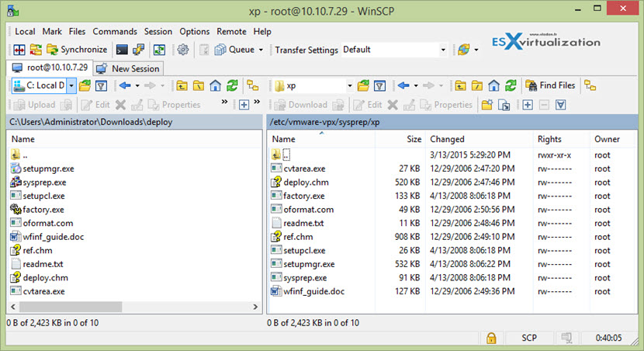Click the Synchronize Browsing icon
The image size is (644, 351).
click(x=36, y=50)
